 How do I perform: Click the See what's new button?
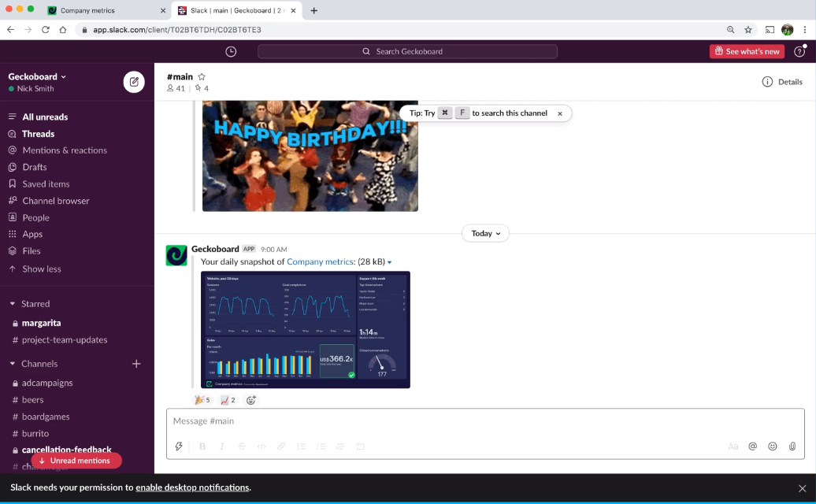(x=746, y=50)
